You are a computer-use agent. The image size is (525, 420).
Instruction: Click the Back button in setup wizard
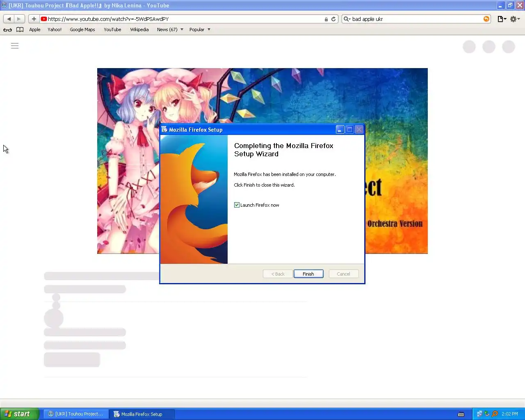click(x=278, y=274)
